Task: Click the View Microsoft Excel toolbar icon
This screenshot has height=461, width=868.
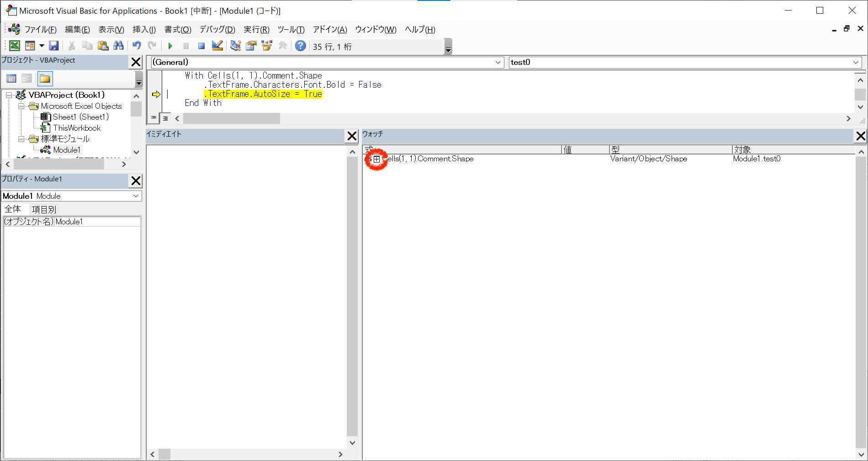Action: pyautogui.click(x=15, y=46)
